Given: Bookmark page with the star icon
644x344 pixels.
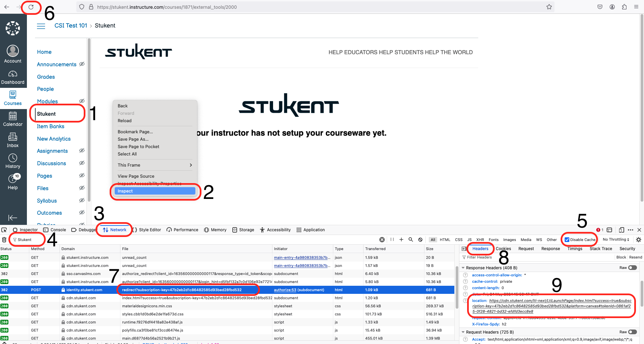Looking at the screenshot, I should (x=549, y=7).
